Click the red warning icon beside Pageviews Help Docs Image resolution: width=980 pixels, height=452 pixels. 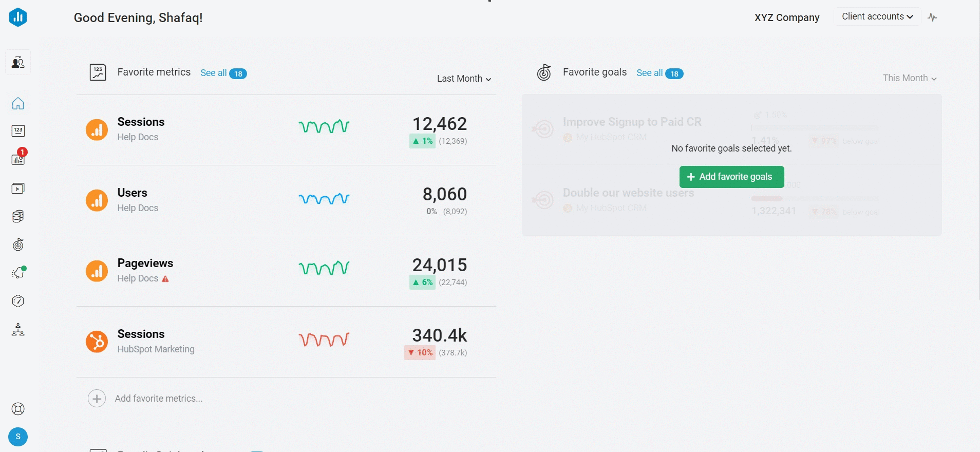coord(165,279)
